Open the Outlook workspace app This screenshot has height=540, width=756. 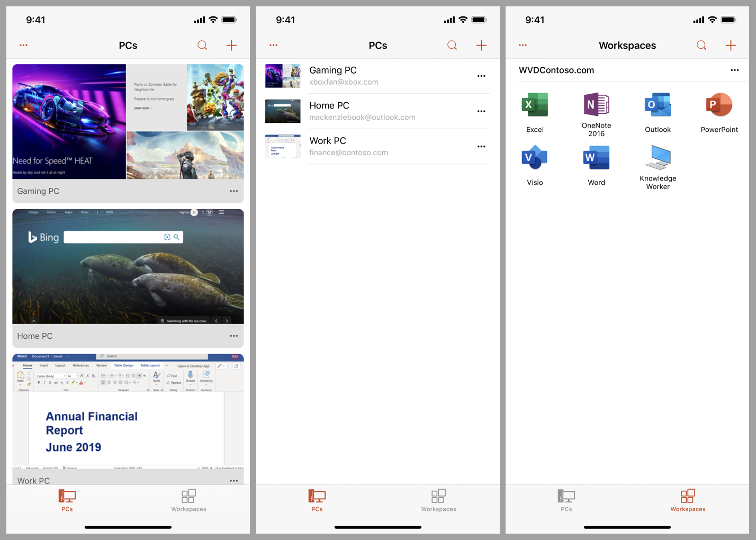658,105
